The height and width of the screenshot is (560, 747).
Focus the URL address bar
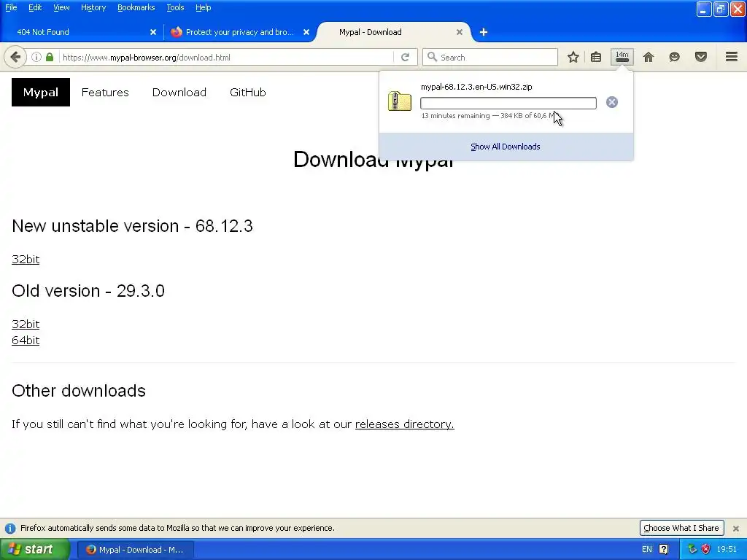[x=228, y=57]
